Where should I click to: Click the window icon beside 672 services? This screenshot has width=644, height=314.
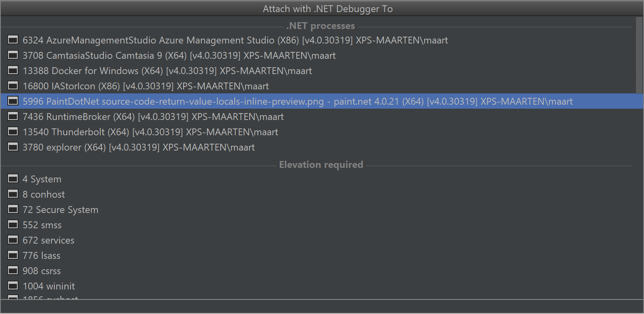pos(13,240)
